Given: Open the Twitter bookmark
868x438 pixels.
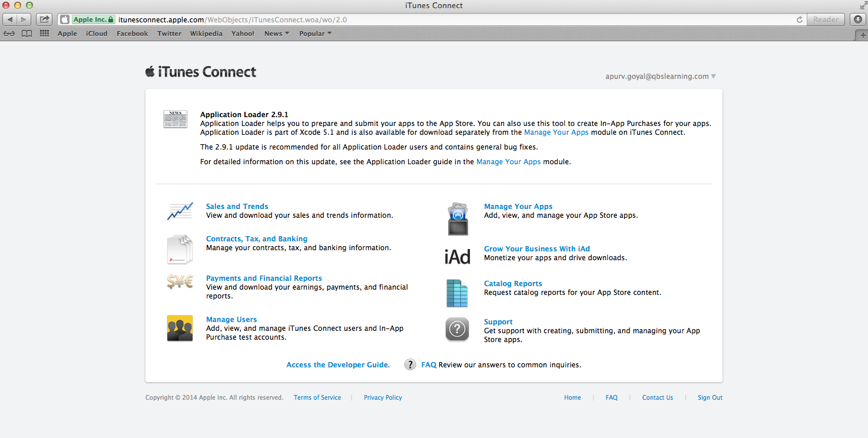Looking at the screenshot, I should click(x=169, y=34).
